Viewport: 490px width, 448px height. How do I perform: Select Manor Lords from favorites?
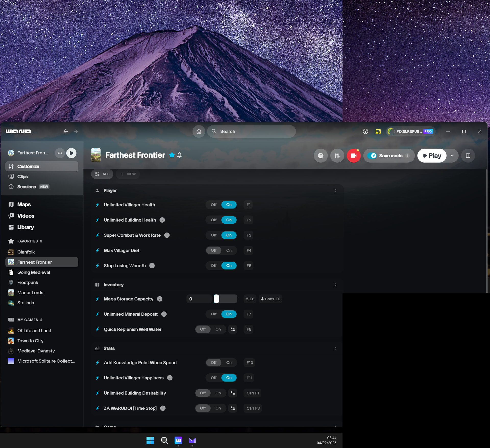tap(30, 292)
